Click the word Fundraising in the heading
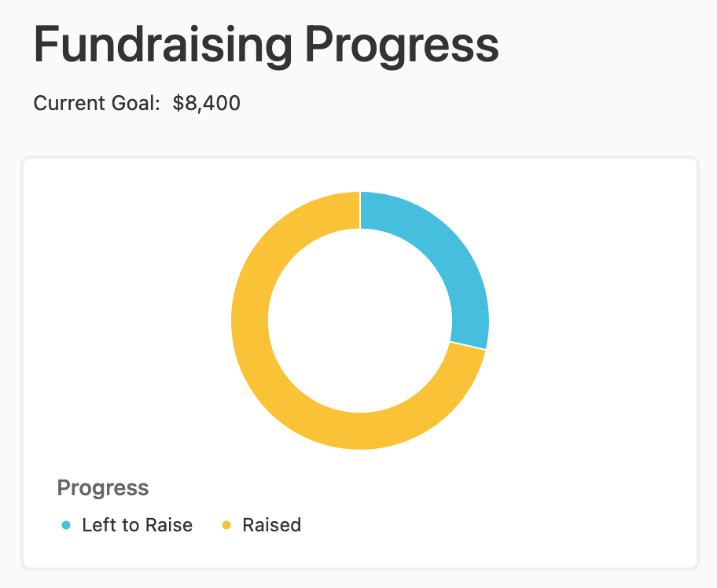Viewport: 717px width, 588px height. coord(163,46)
